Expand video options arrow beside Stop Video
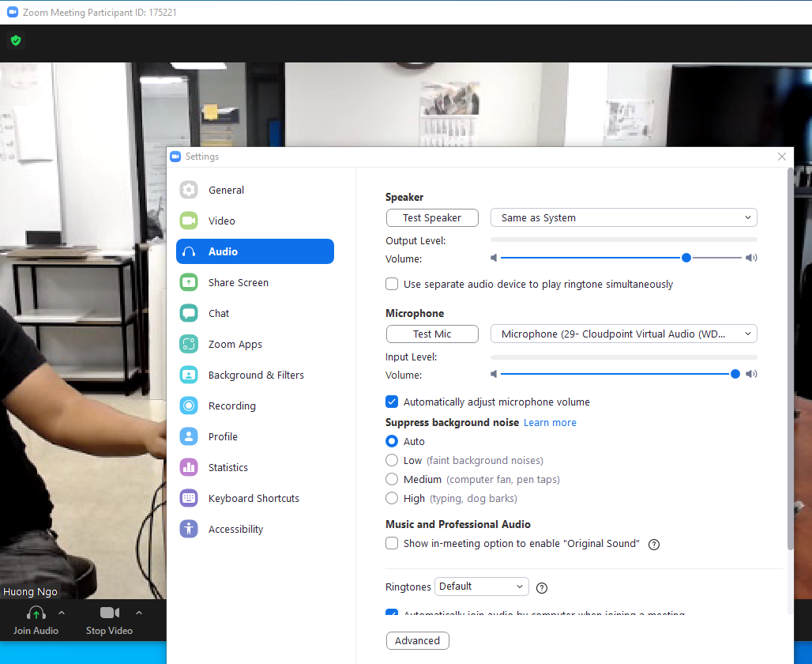Viewport: 812px width, 664px height. point(139,613)
